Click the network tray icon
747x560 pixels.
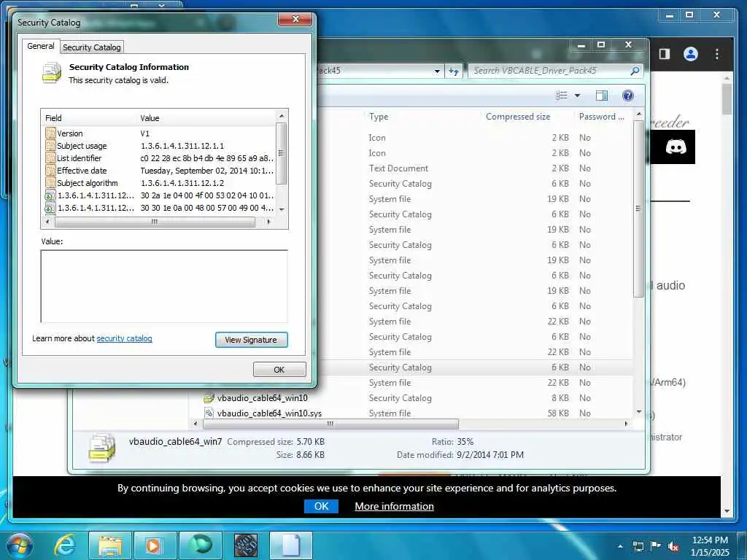pyautogui.click(x=638, y=546)
